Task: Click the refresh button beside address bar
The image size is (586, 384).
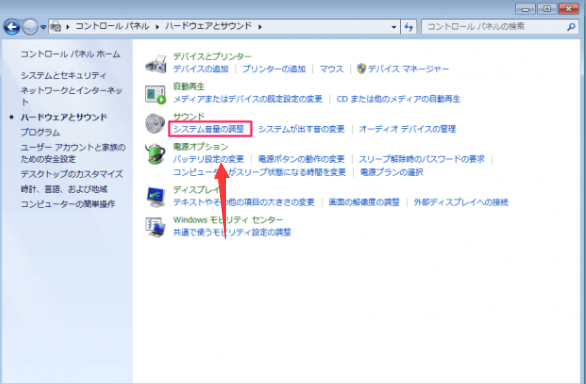Action: (x=408, y=27)
